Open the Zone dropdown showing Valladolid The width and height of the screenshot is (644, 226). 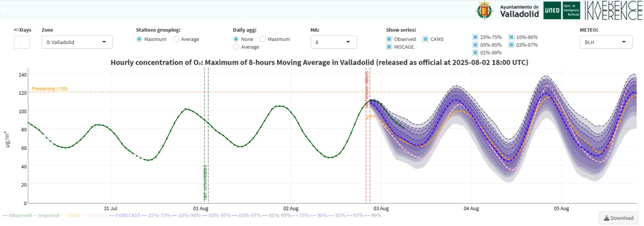pyautogui.click(x=77, y=42)
